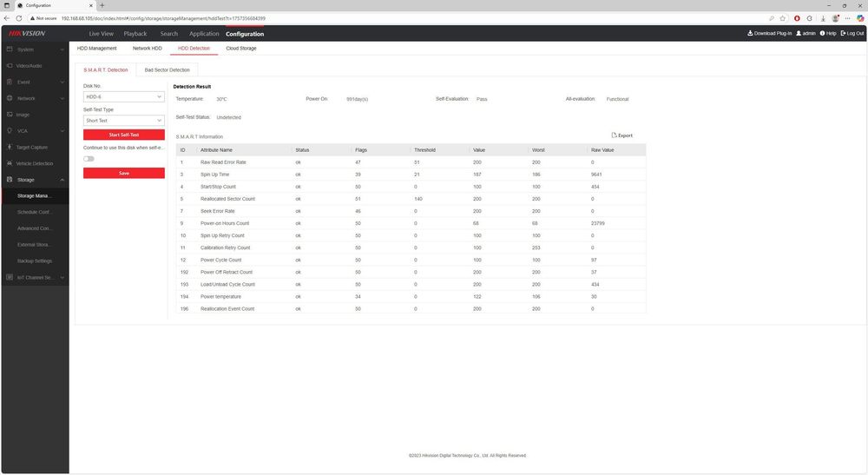Viewport: 868px width, 475px height.
Task: Go to Live View menu
Action: (102, 34)
